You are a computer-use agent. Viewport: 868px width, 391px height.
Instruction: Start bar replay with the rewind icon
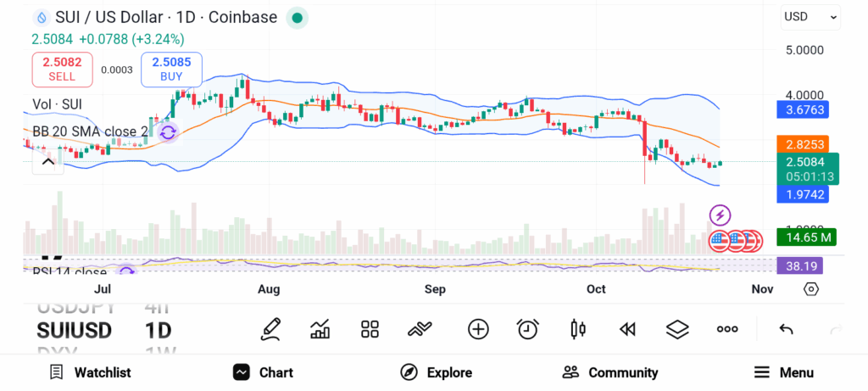627,329
